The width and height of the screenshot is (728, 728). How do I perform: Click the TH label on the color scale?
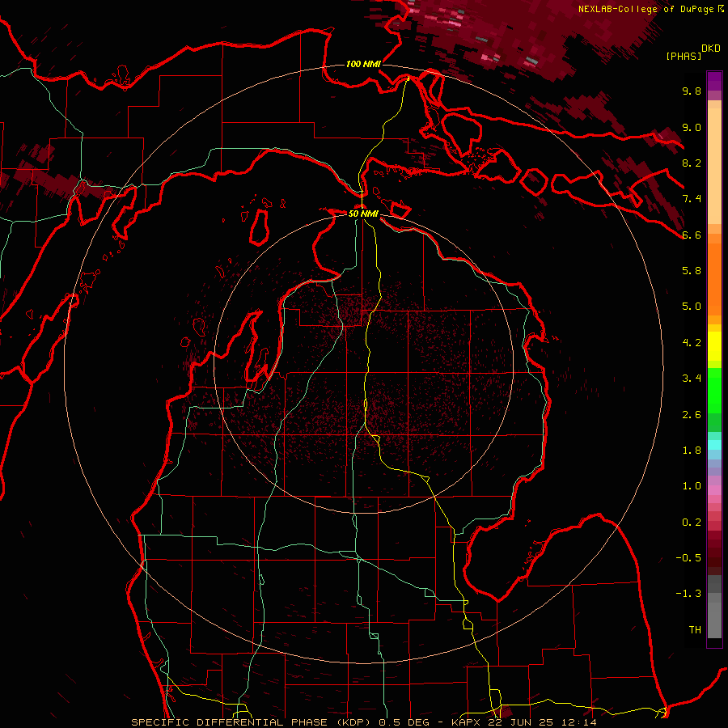tap(695, 630)
